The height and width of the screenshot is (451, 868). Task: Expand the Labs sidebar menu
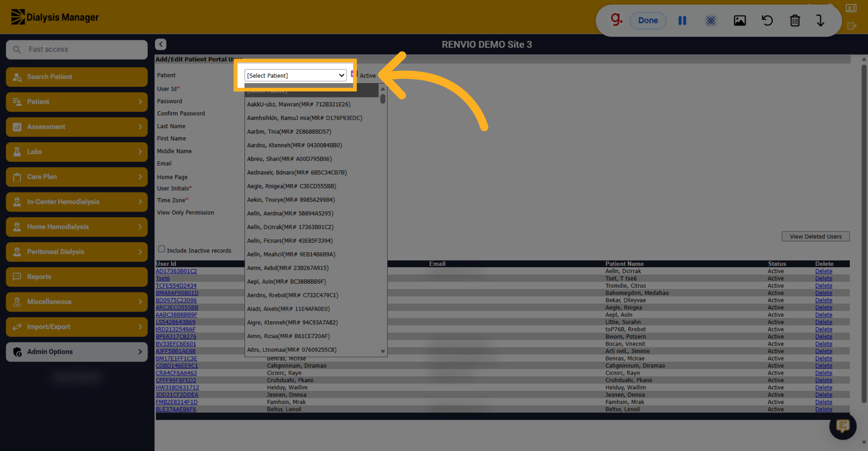point(77,152)
